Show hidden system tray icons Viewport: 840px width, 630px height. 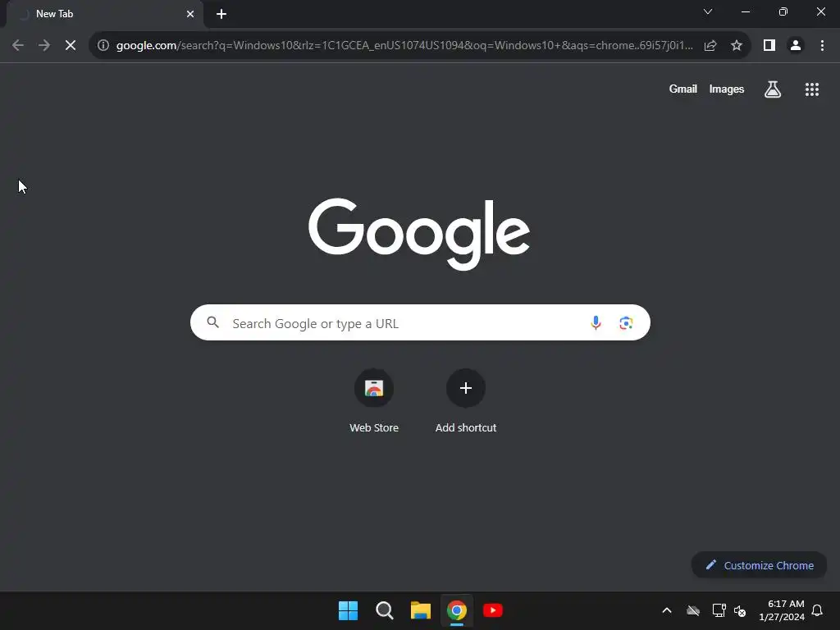[x=667, y=610]
